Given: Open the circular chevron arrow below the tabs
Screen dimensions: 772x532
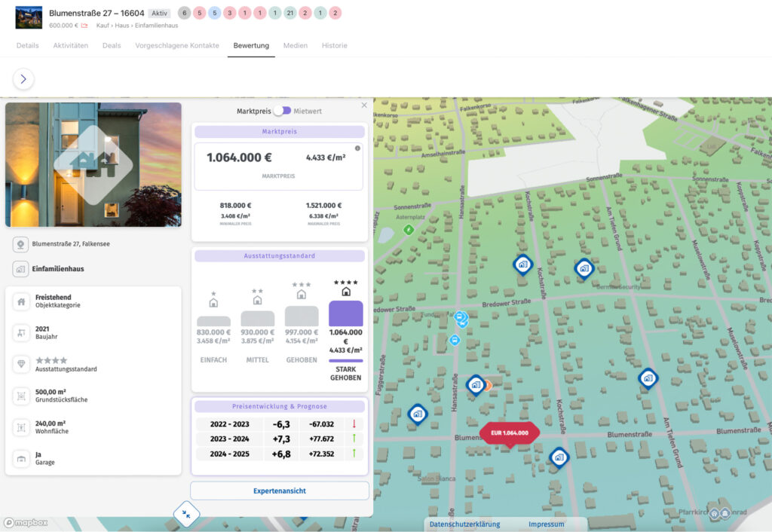Looking at the screenshot, I should pyautogui.click(x=23, y=78).
